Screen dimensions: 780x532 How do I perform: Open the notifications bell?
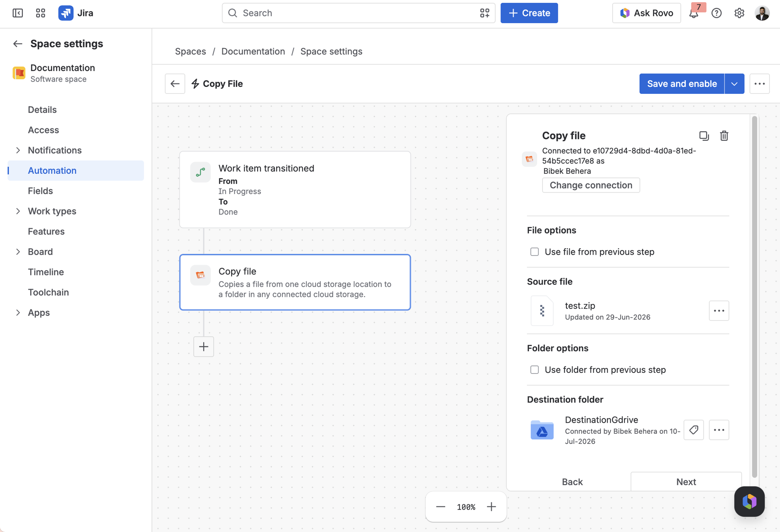click(x=694, y=13)
